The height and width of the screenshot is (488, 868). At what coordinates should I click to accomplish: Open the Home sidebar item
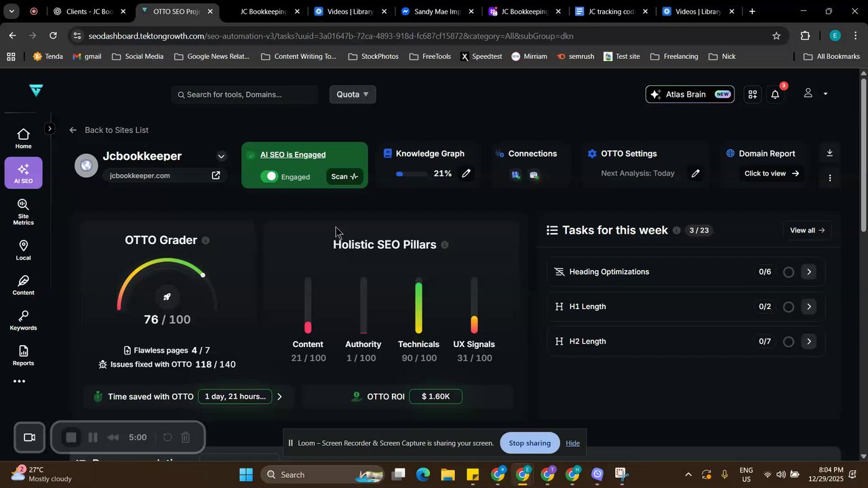click(23, 138)
